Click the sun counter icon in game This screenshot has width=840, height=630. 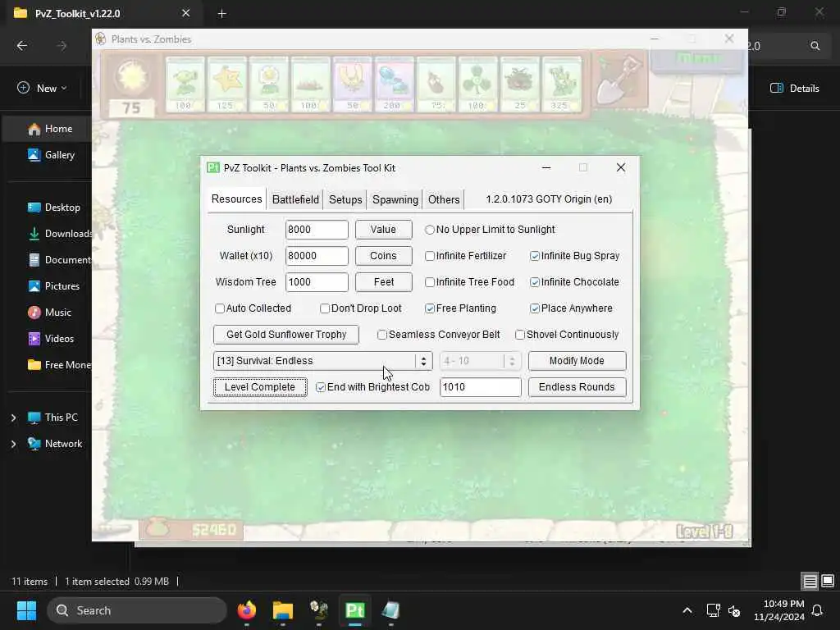(132, 78)
